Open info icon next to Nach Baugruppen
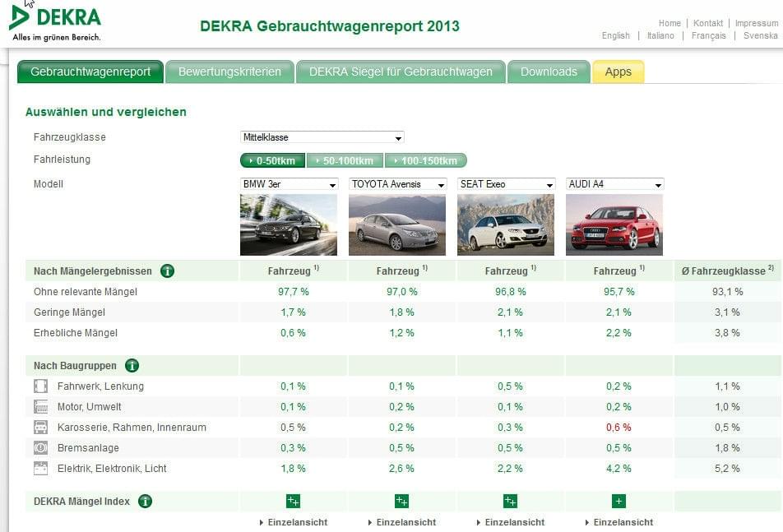Image resolution: width=783 pixels, height=532 pixels. pos(132,366)
